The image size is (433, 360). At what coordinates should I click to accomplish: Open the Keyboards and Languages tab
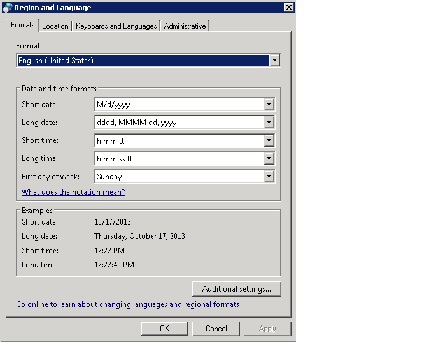pos(116,26)
